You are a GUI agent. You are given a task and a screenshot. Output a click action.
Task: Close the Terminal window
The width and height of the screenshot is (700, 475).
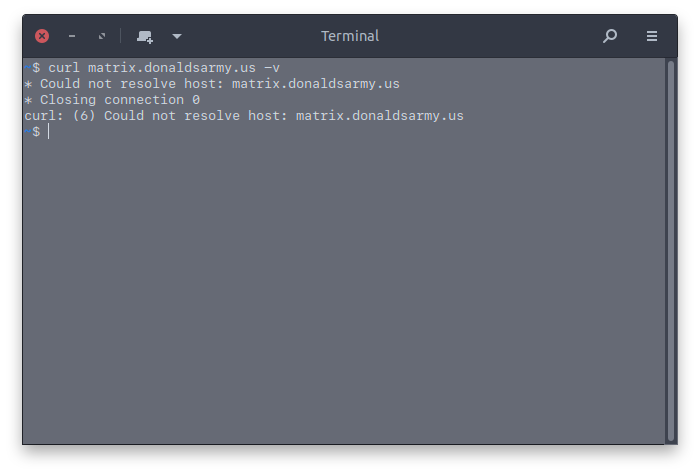42,36
